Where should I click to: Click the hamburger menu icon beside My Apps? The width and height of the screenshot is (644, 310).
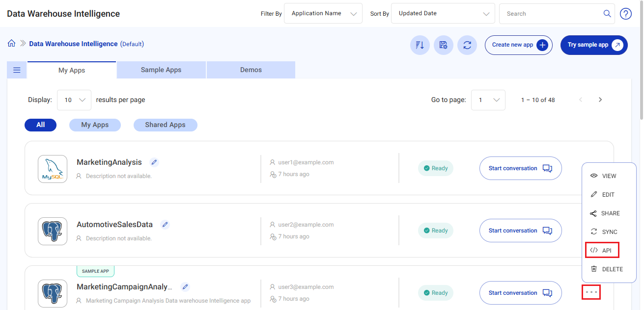(x=17, y=70)
